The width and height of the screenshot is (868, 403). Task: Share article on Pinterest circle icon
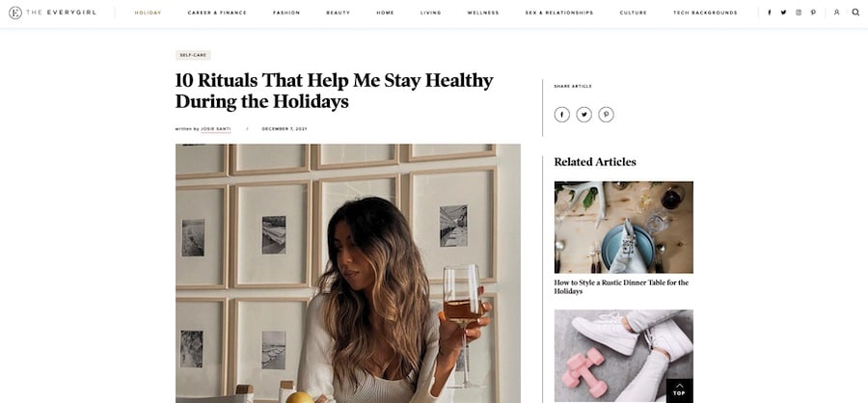tap(607, 115)
